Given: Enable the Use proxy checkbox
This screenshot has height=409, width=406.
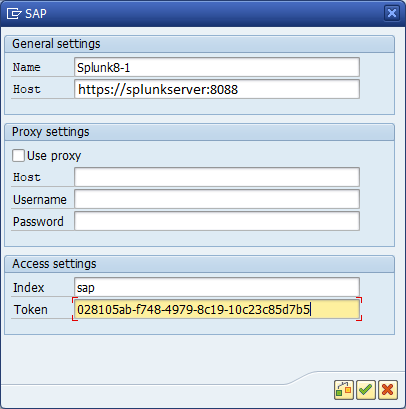Looking at the screenshot, I should [18, 155].
